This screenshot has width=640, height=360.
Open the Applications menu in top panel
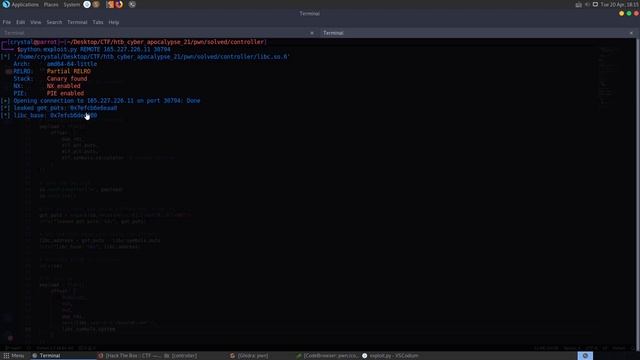point(25,4)
